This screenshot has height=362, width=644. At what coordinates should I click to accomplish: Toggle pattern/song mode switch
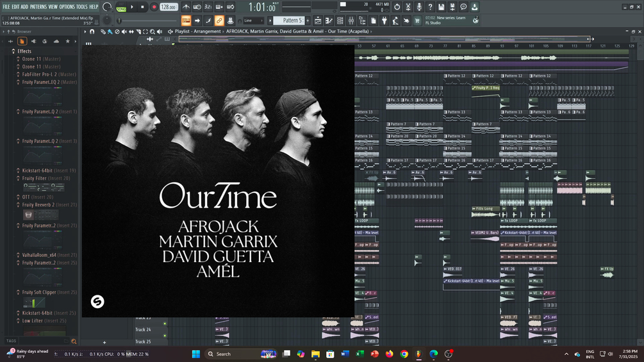click(121, 7)
